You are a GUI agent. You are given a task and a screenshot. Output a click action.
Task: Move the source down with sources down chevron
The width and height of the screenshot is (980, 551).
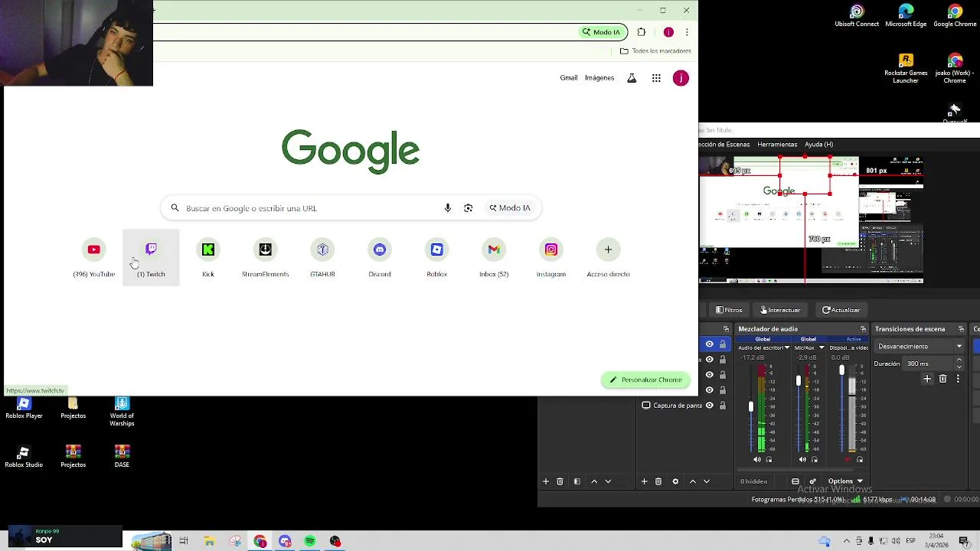click(x=707, y=481)
